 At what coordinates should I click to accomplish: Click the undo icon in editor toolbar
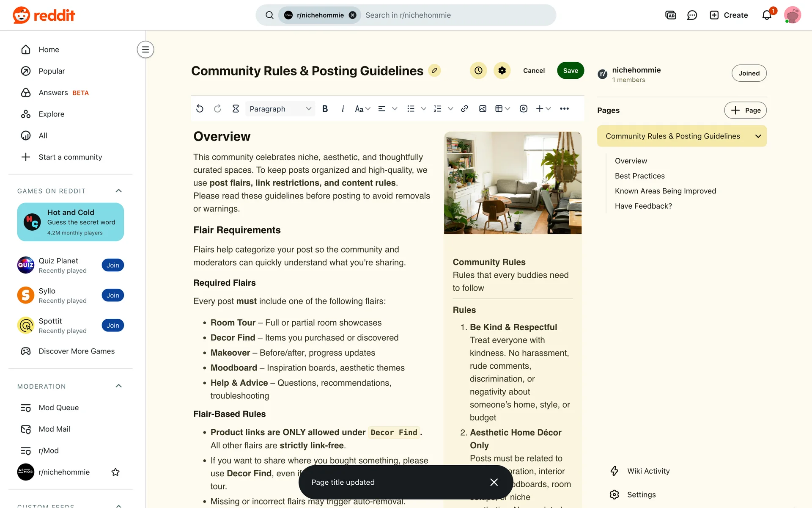pyautogui.click(x=200, y=109)
